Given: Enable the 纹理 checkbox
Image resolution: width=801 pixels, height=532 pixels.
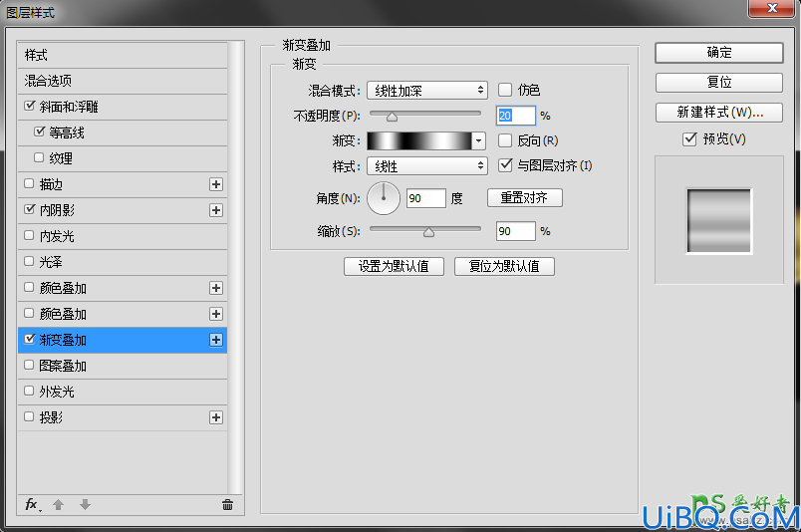Looking at the screenshot, I should [39, 157].
